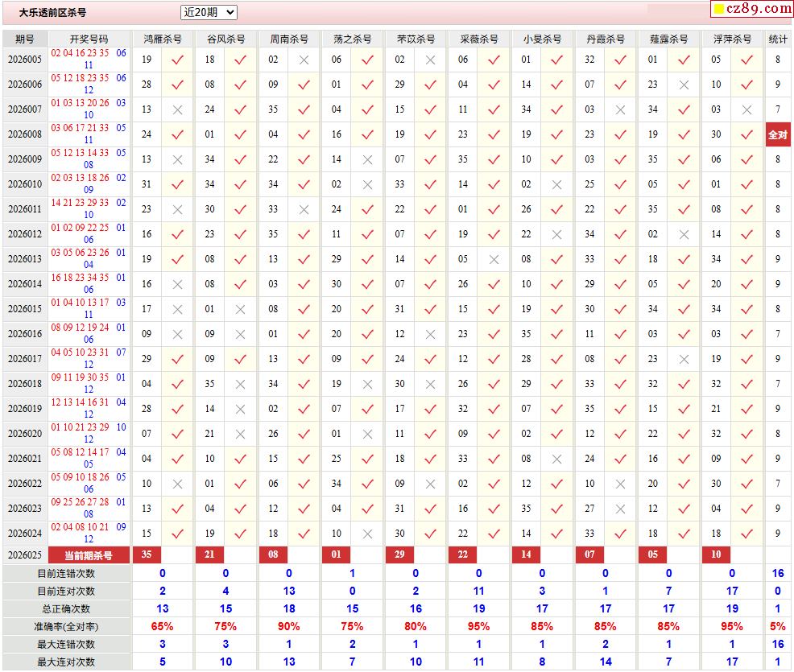Image resolution: width=794 pixels, height=672 pixels.
Task: Click the 采薇杀号 column header
Action: click(x=478, y=39)
